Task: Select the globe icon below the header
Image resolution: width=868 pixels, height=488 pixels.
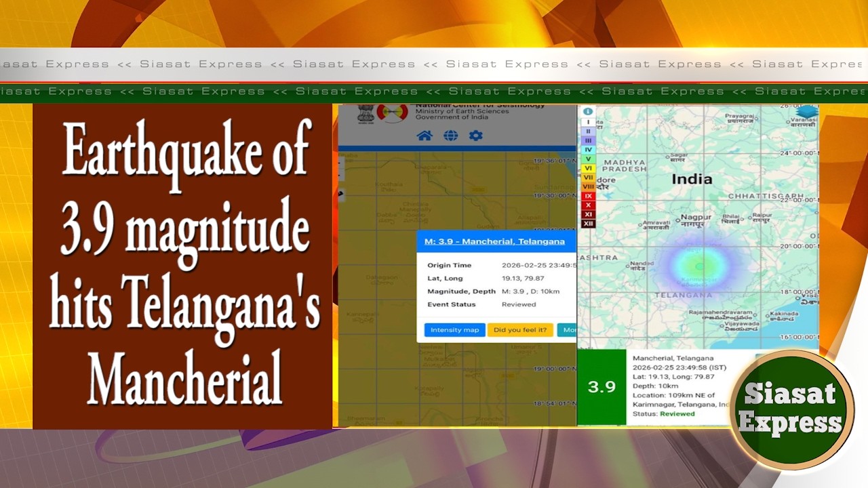Action: coord(450,136)
